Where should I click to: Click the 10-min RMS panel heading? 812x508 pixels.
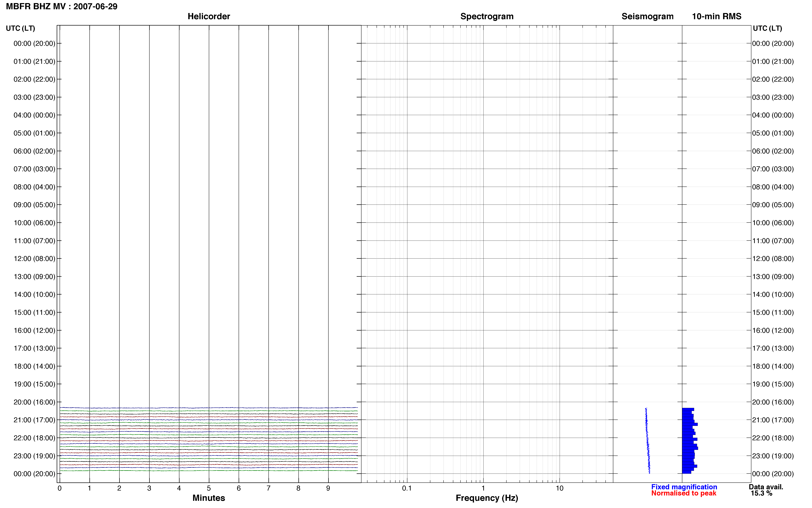coord(717,16)
